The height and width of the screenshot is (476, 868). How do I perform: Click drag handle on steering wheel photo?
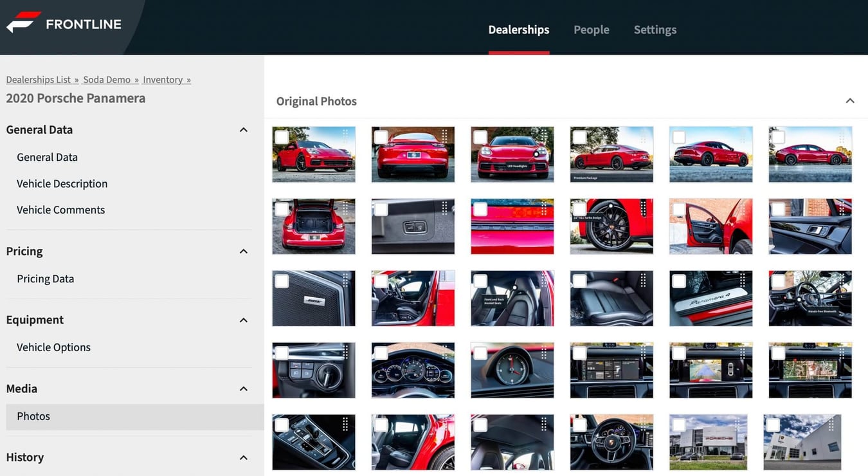tap(643, 424)
